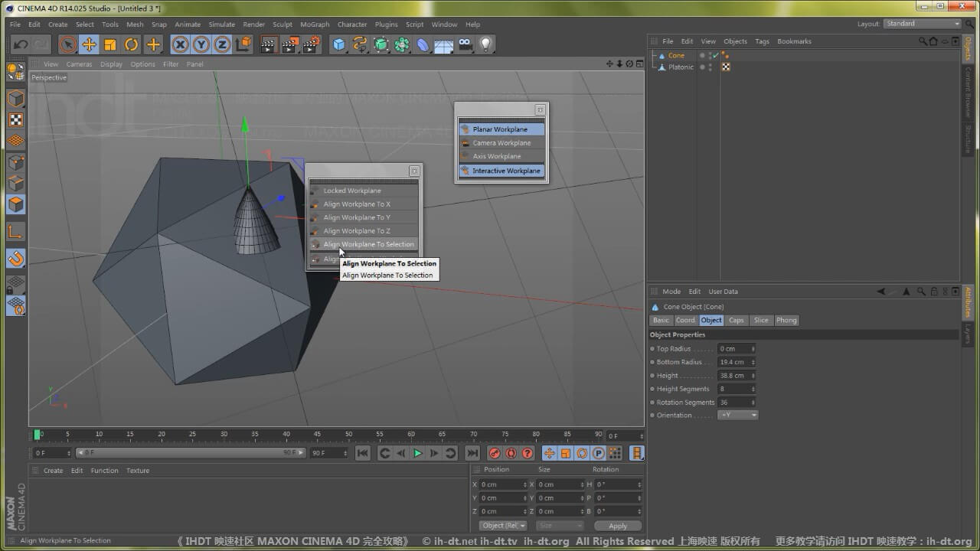Image resolution: width=980 pixels, height=551 pixels.
Task: Toggle the X axis lock
Action: [180, 44]
